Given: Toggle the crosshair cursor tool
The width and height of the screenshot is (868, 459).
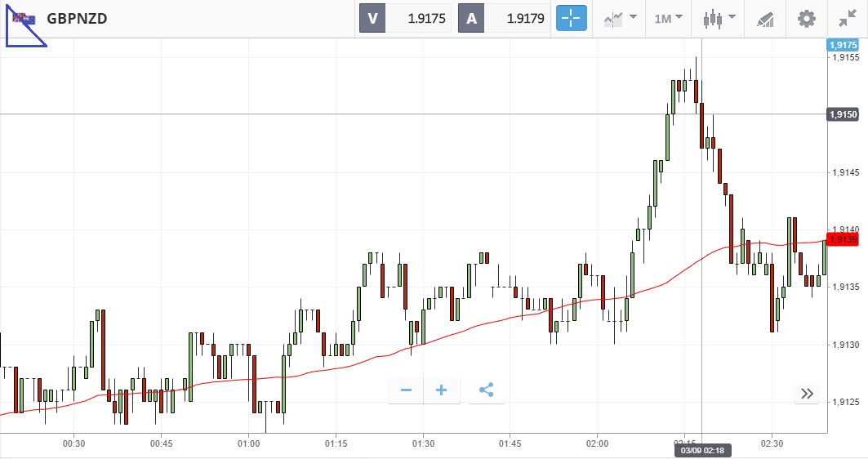Looking at the screenshot, I should pos(572,18).
